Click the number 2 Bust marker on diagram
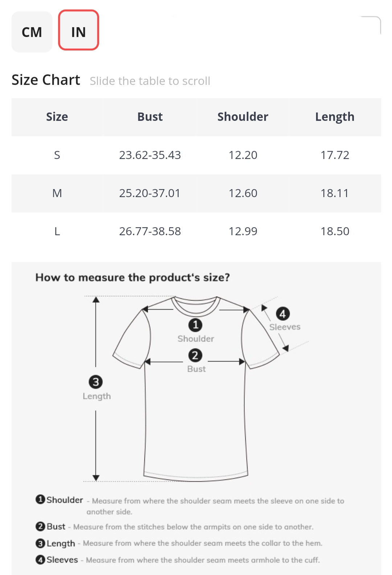This screenshot has width=392, height=575. click(195, 355)
